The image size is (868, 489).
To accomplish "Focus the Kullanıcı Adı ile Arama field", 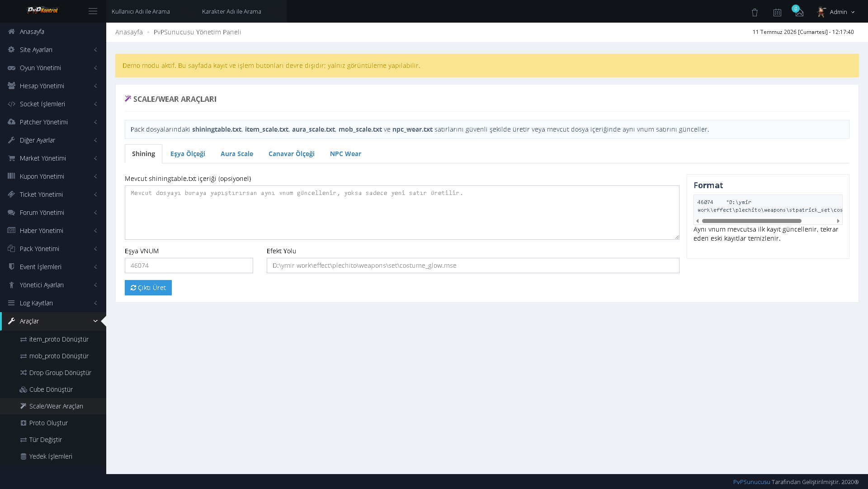I will [x=151, y=11].
